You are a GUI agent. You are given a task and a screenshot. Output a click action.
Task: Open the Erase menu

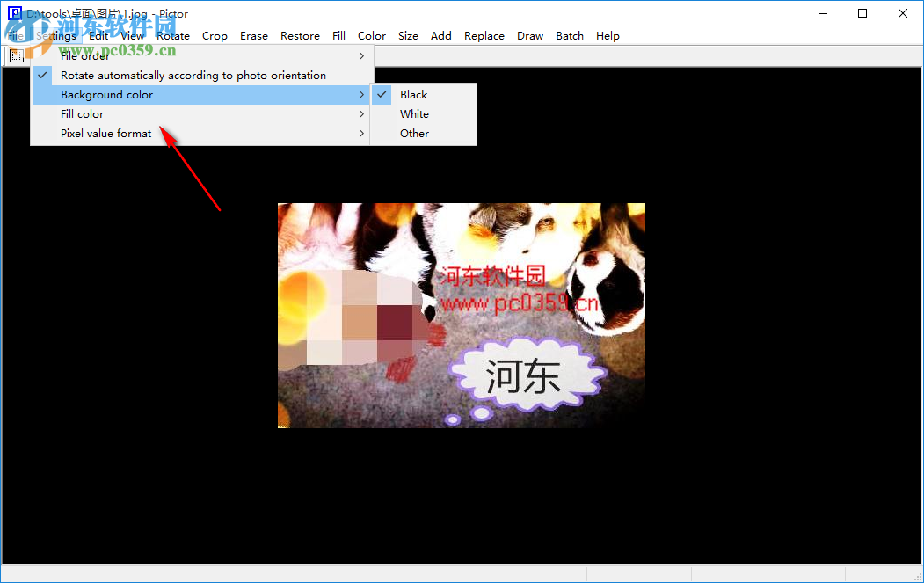pyautogui.click(x=253, y=36)
